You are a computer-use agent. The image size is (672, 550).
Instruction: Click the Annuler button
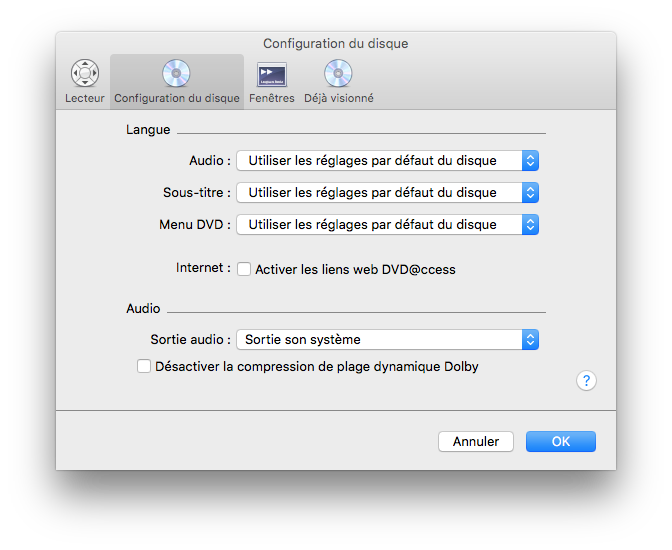476,442
